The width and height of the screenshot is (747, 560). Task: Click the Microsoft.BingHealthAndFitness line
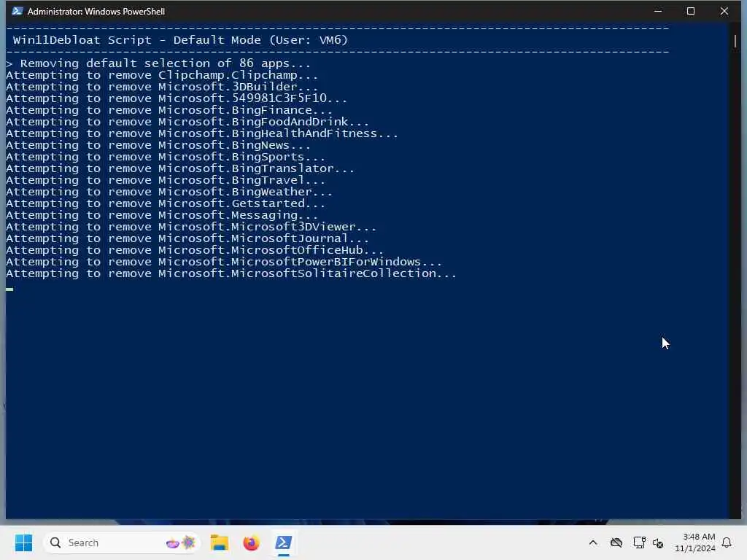pos(202,133)
